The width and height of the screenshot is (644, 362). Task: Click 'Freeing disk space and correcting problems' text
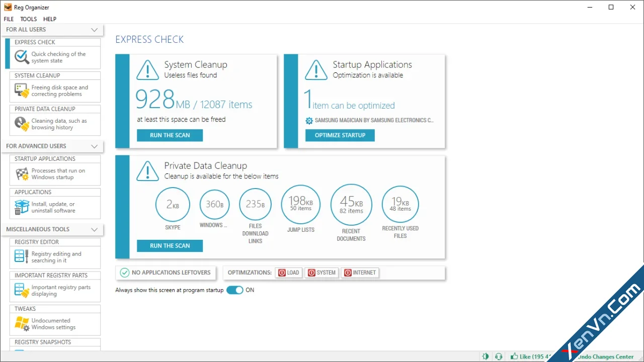pyautogui.click(x=60, y=90)
